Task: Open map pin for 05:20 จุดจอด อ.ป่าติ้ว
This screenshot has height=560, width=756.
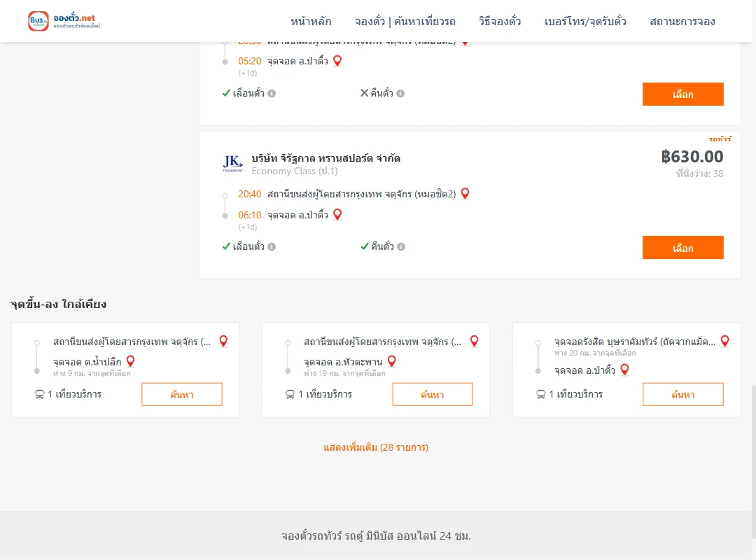Action: pos(337,61)
